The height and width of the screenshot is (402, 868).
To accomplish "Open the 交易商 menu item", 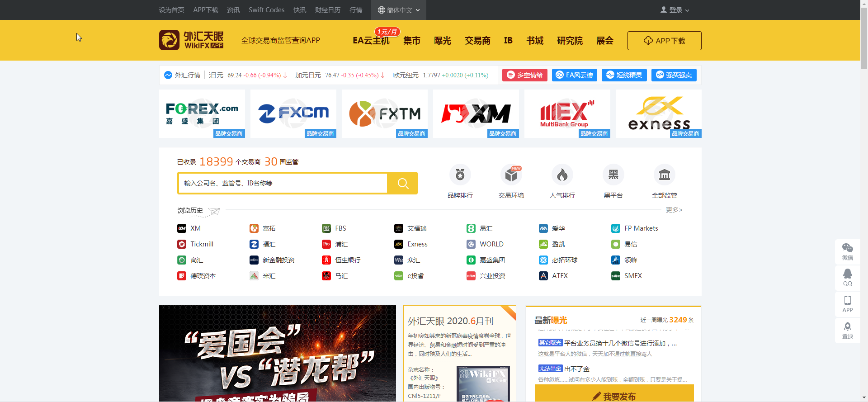I will pyautogui.click(x=477, y=41).
